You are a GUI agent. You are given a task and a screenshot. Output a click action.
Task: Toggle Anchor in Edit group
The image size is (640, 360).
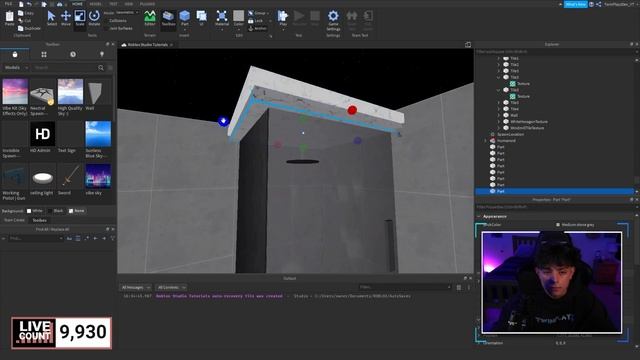pyautogui.click(x=258, y=29)
